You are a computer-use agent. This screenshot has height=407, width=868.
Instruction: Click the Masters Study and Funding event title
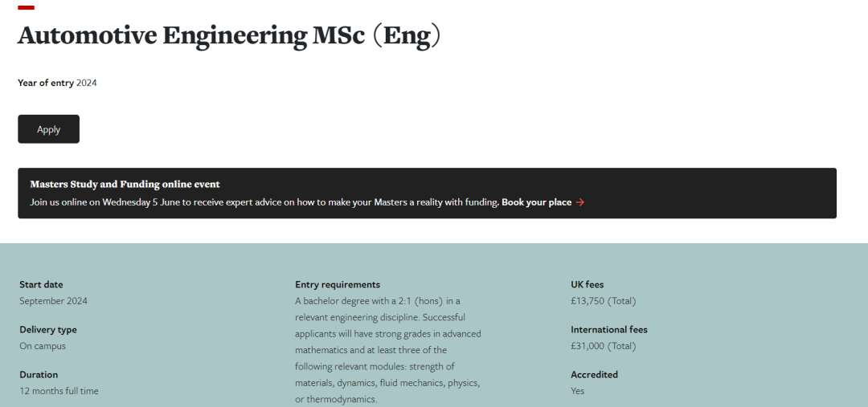[125, 184]
